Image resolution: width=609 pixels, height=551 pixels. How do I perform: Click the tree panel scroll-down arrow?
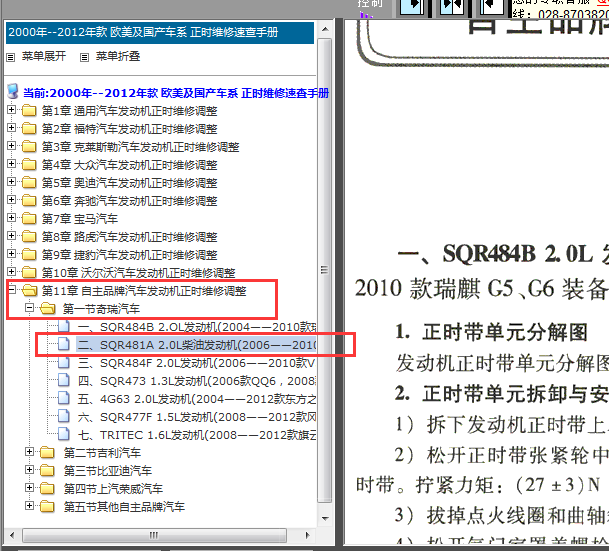325,519
